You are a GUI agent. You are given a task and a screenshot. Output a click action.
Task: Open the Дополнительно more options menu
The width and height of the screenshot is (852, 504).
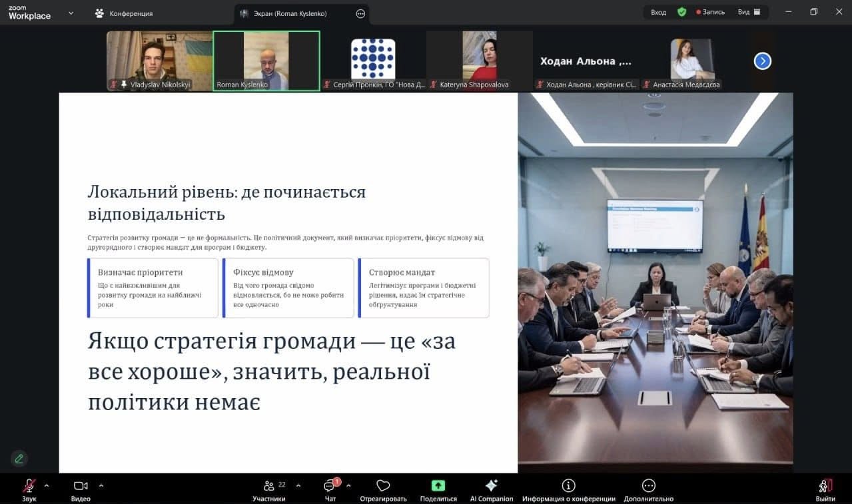tap(648, 486)
